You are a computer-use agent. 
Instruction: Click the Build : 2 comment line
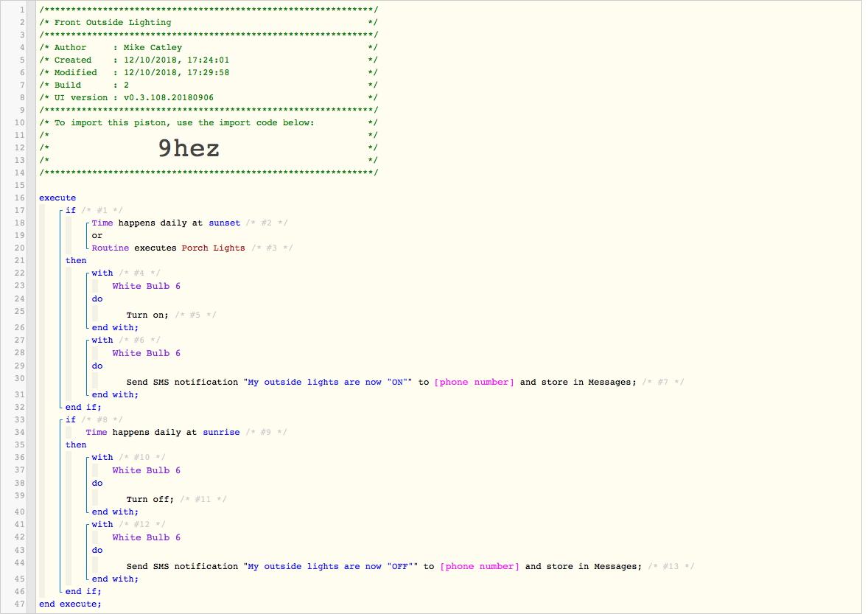click(x=209, y=86)
